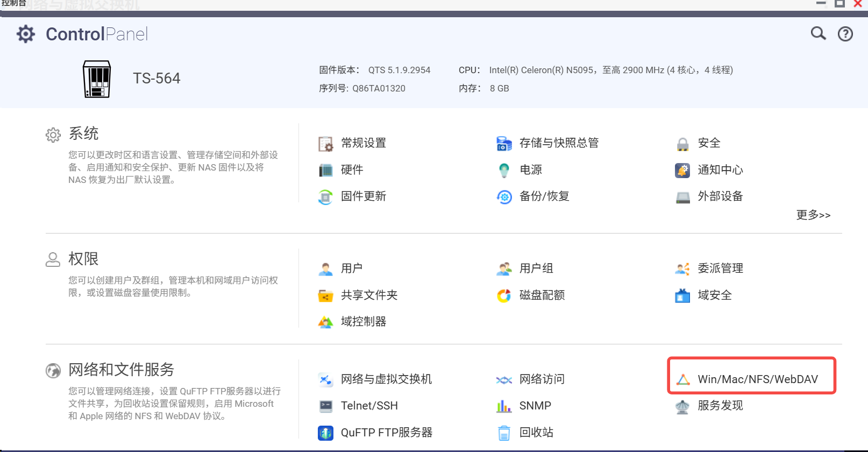
Task: Click the 共享文件夹 label
Action: point(369,295)
